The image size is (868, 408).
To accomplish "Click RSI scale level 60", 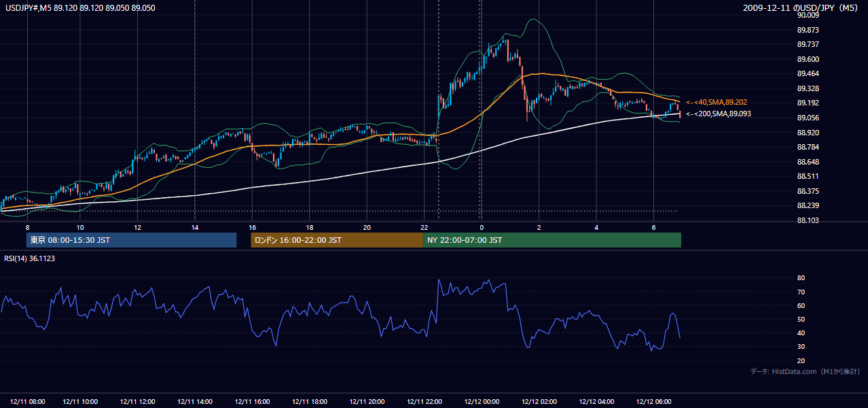I will point(801,305).
